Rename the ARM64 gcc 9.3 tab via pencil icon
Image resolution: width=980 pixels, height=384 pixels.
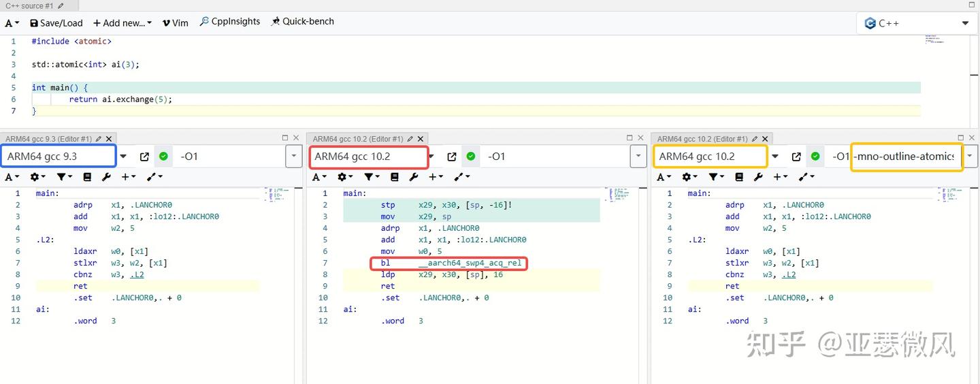tap(99, 138)
